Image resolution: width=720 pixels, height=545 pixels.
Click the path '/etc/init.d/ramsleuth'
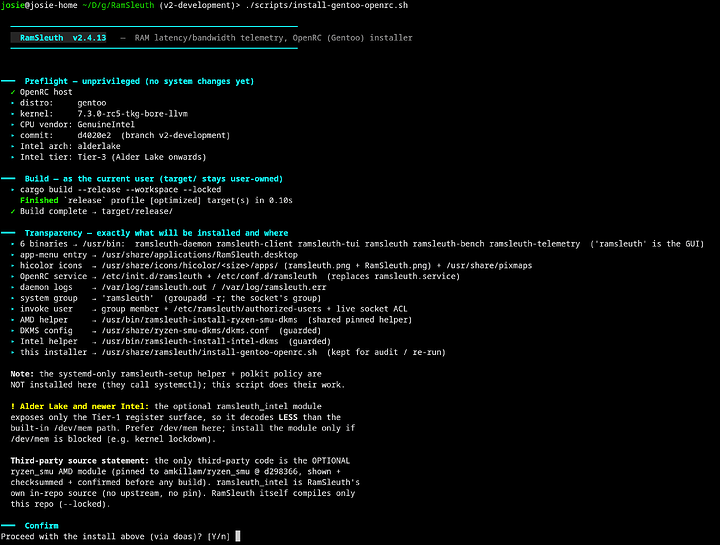pos(152,276)
